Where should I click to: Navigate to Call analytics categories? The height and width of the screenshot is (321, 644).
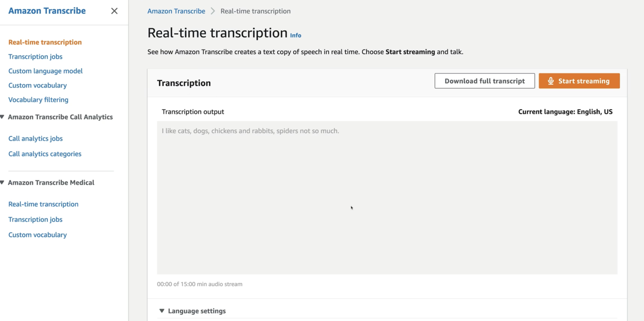click(x=45, y=154)
